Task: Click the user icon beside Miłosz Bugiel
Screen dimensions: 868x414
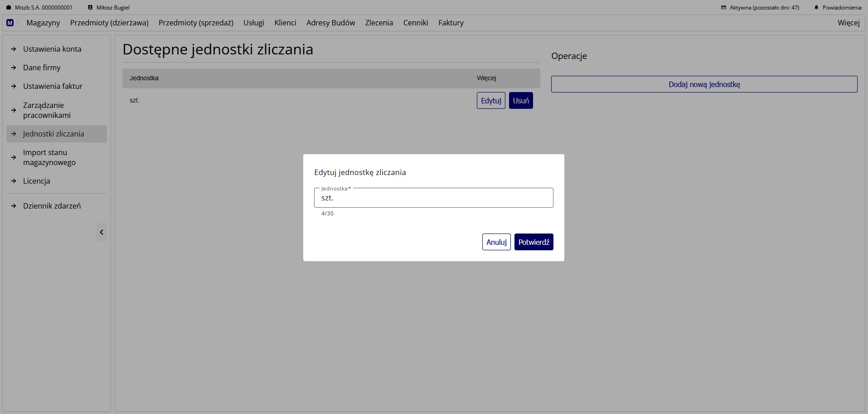Action: coord(90,8)
